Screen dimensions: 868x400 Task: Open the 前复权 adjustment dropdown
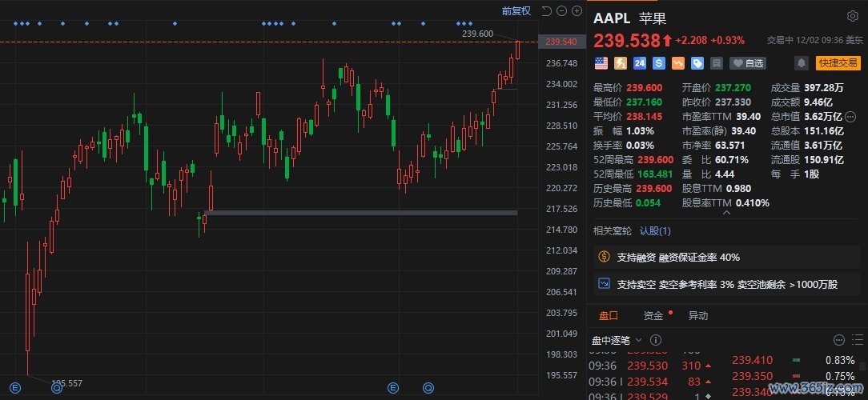point(516,10)
